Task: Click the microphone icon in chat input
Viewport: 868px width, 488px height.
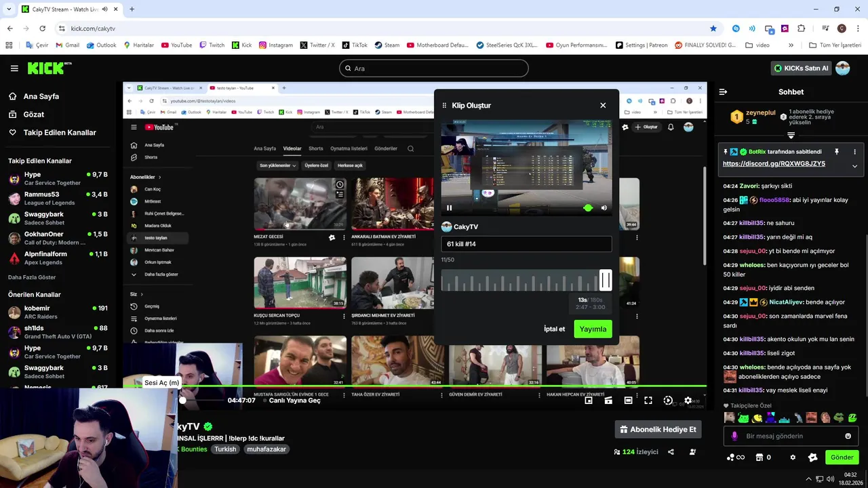Action: coord(734,436)
